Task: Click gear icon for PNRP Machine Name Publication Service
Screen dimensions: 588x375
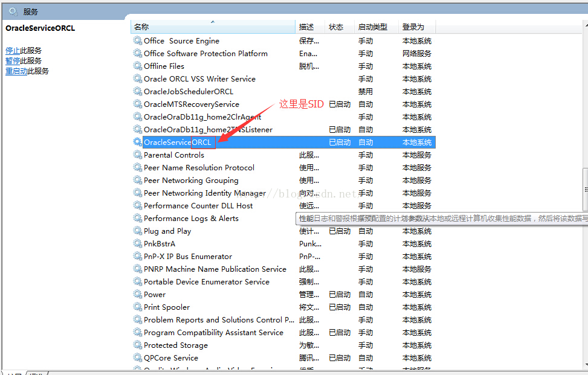Action: [138, 269]
